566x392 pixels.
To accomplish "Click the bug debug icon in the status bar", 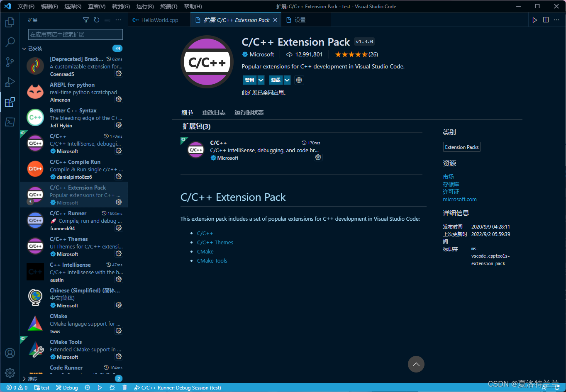I will pos(112,388).
